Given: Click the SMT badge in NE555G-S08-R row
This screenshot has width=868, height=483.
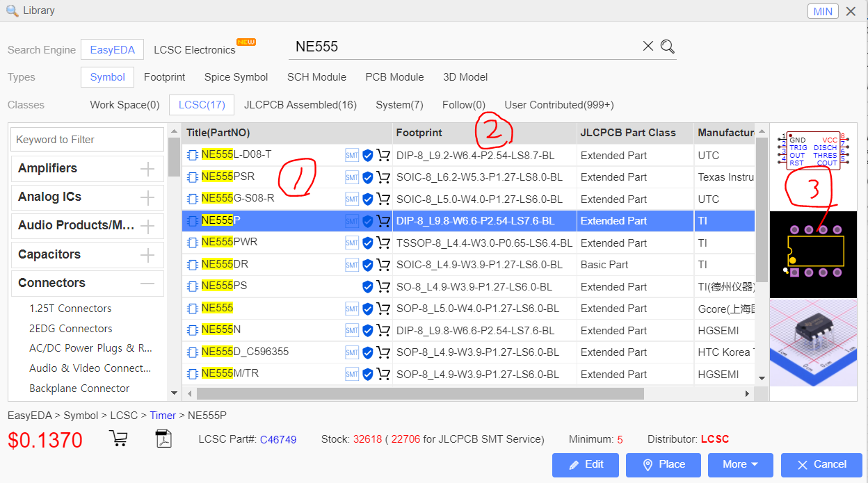Looking at the screenshot, I should pyautogui.click(x=352, y=199).
